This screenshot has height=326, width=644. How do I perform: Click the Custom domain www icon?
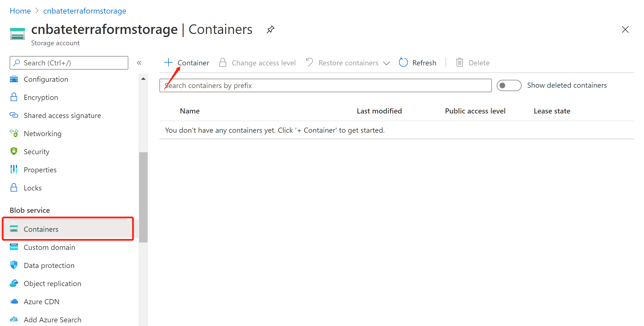click(14, 247)
